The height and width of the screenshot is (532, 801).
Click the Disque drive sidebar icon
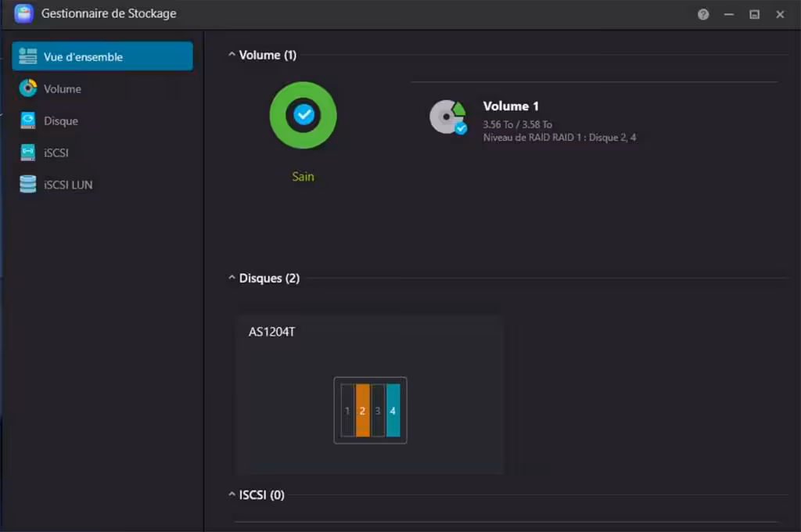click(x=27, y=120)
